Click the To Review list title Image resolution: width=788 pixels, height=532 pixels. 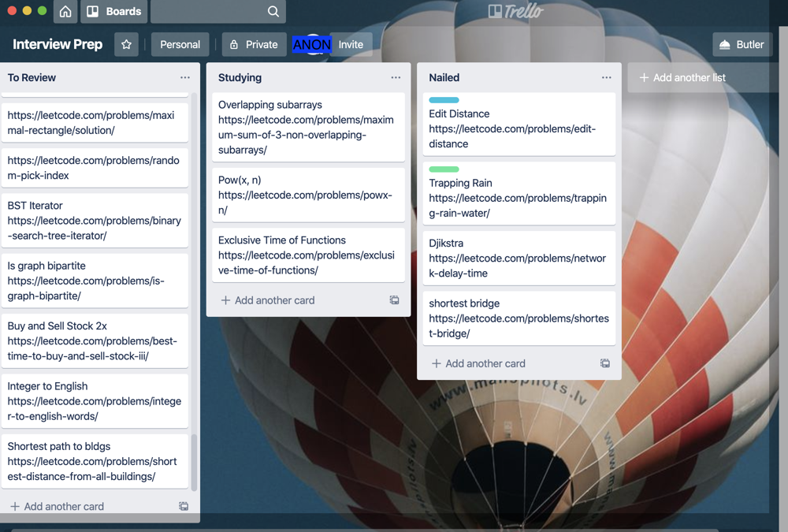tap(32, 77)
